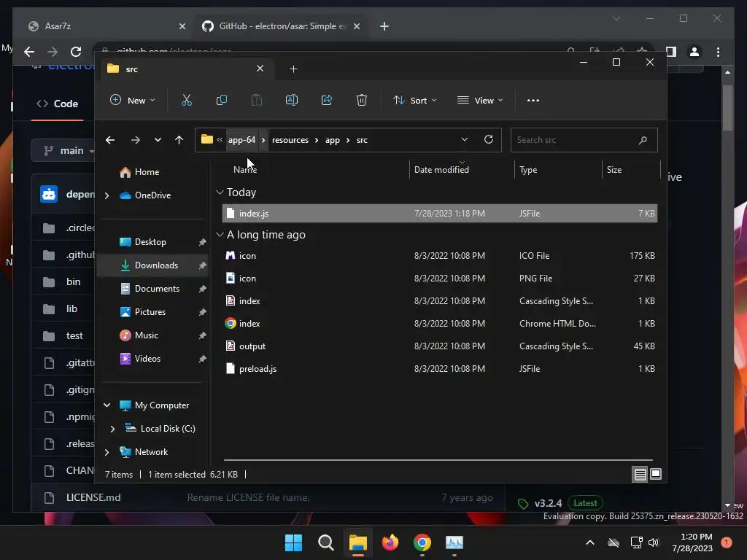Open recent locations dropdown arrow
Viewport: 747px width, 560px height.
point(158,140)
